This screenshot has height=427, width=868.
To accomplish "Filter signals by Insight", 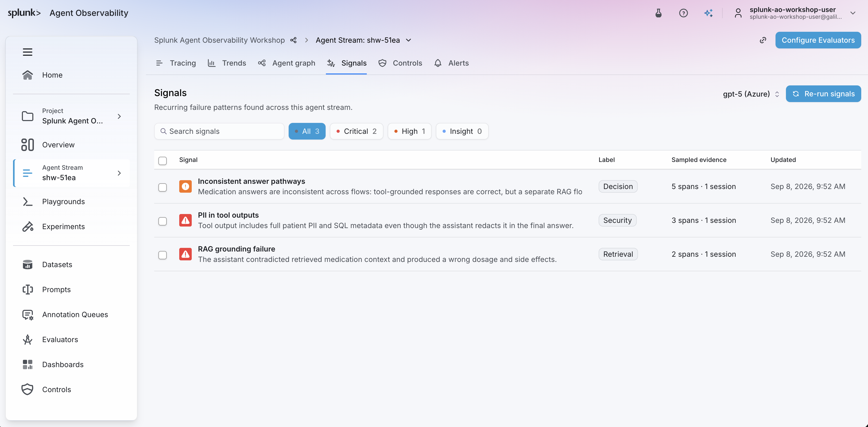I will (x=462, y=131).
